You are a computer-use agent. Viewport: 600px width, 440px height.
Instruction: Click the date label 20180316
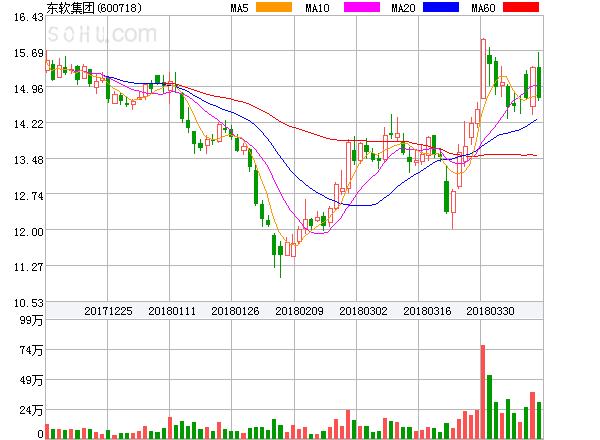click(427, 311)
